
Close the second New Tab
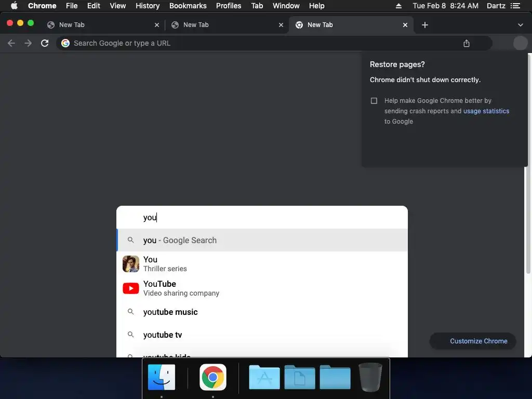(x=281, y=25)
